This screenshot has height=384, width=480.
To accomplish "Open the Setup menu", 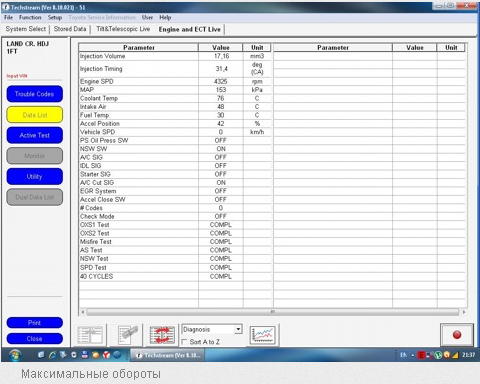I will click(55, 17).
